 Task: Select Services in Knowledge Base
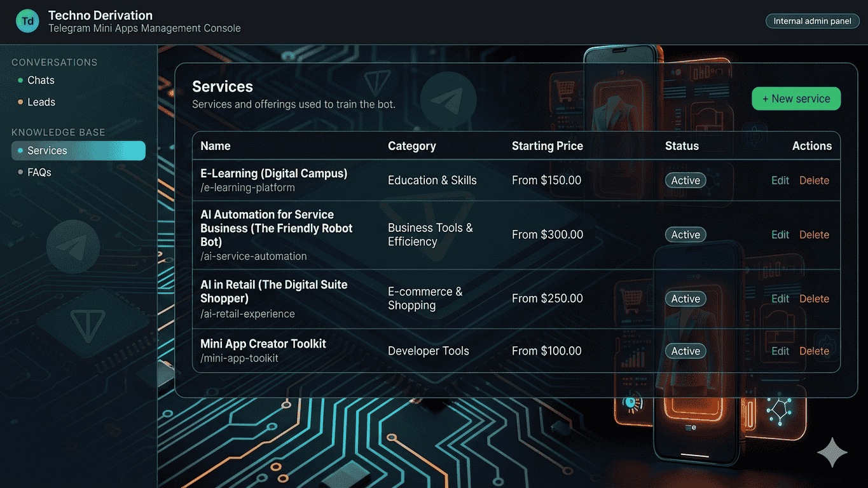click(x=47, y=151)
